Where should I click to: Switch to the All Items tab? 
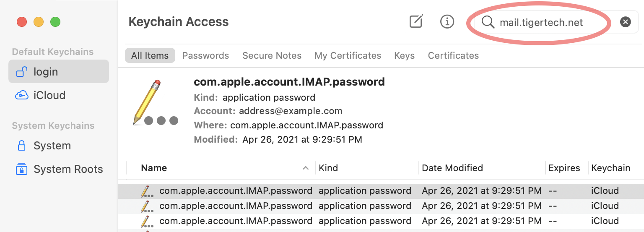[150, 55]
